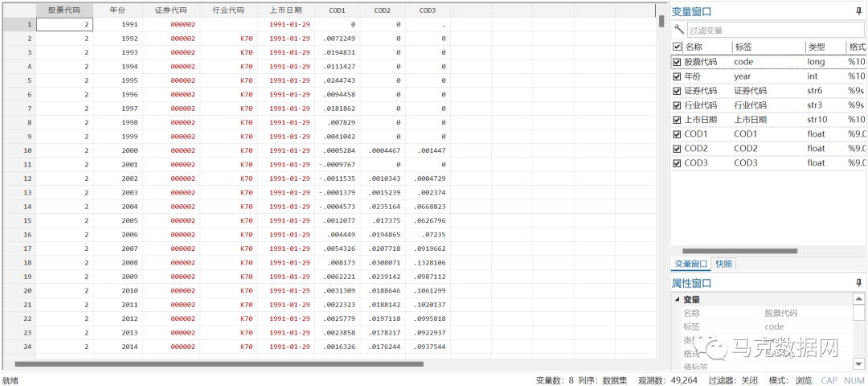Click COD3 cell .1328106

[x=427, y=262]
